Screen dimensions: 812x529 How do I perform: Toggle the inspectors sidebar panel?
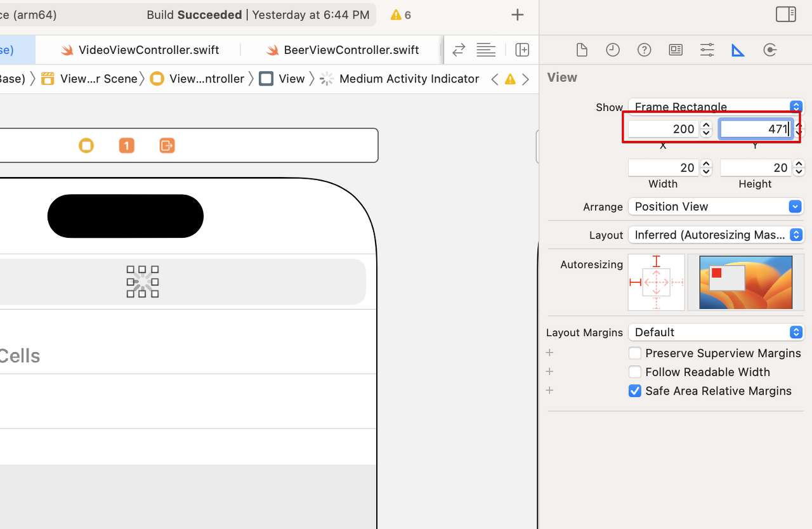[786, 15]
